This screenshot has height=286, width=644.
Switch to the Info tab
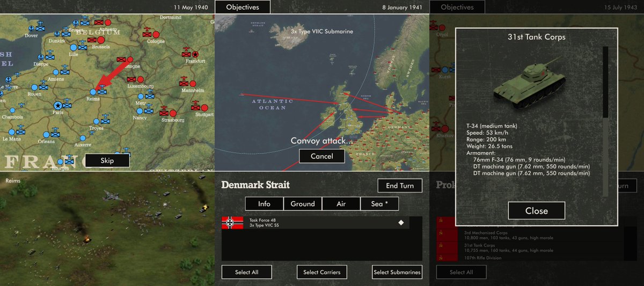(x=264, y=204)
